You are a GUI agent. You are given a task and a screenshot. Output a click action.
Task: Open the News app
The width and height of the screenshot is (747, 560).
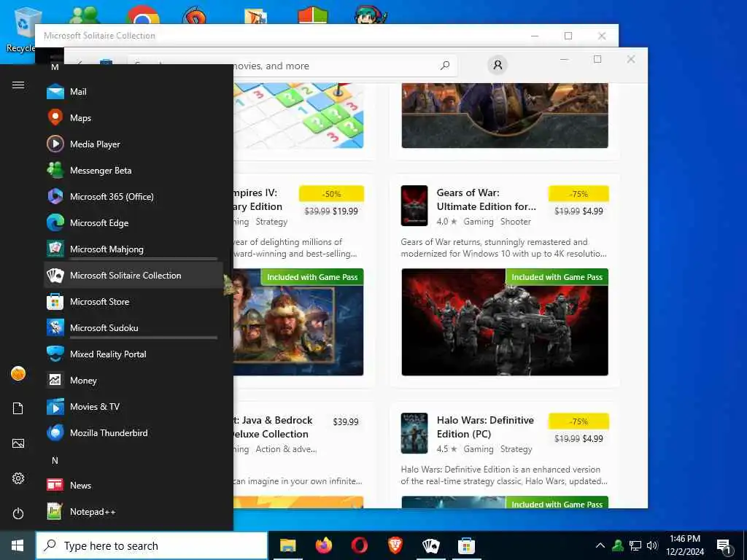(x=133, y=485)
